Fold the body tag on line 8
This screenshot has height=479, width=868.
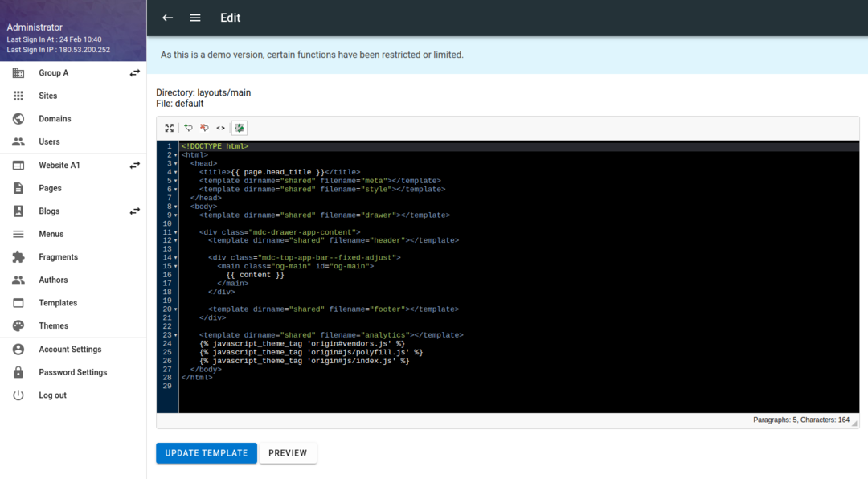176,207
